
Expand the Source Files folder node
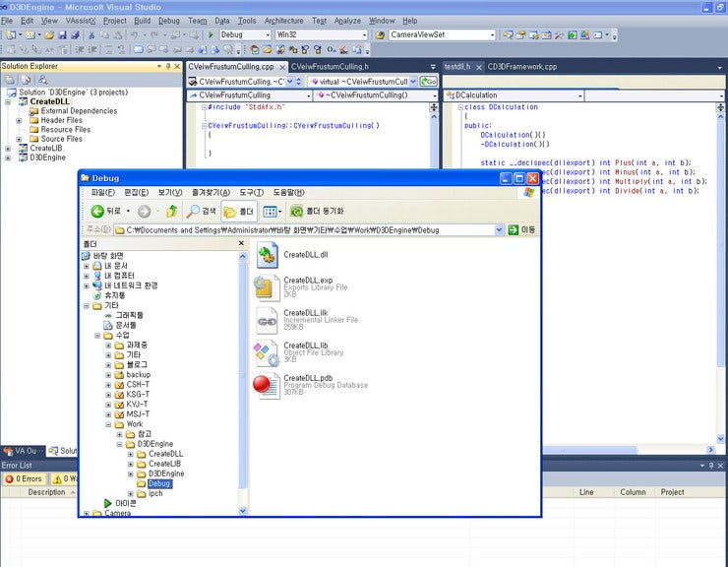click(x=19, y=139)
